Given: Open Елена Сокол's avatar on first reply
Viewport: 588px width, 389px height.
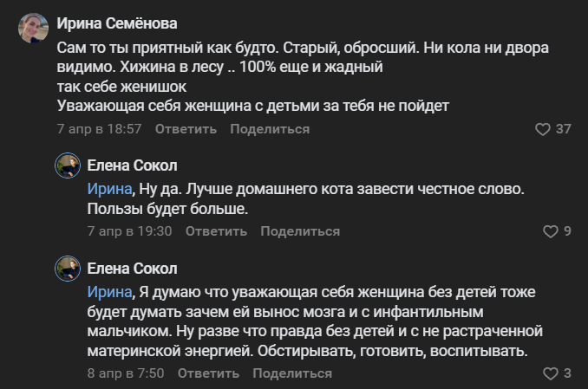Looking at the screenshot, I should [x=68, y=166].
